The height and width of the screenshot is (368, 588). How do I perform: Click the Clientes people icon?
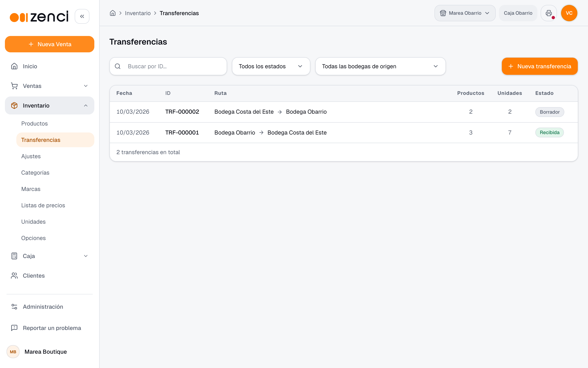[x=14, y=276]
